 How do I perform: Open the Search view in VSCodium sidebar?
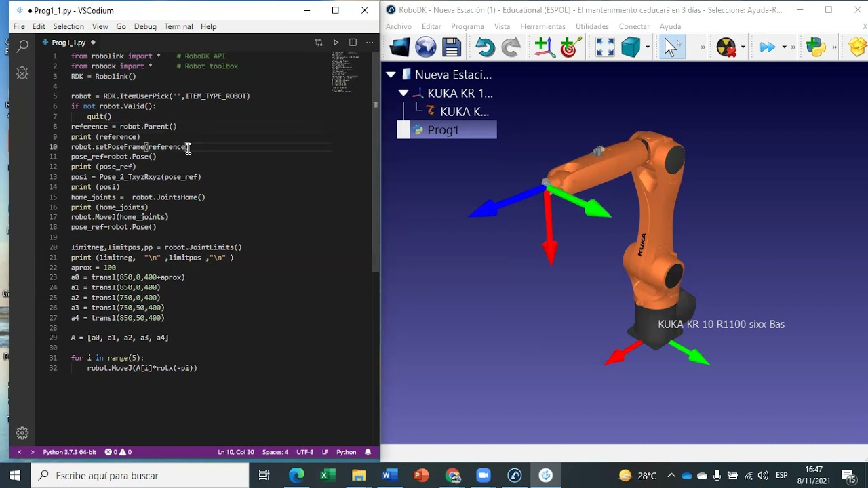point(22,46)
